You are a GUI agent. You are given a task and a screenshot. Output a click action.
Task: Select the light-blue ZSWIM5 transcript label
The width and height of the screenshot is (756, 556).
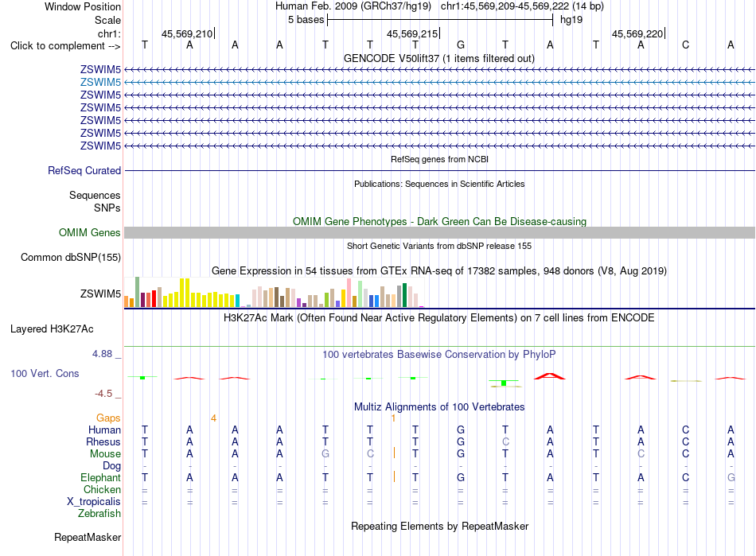[x=101, y=83]
